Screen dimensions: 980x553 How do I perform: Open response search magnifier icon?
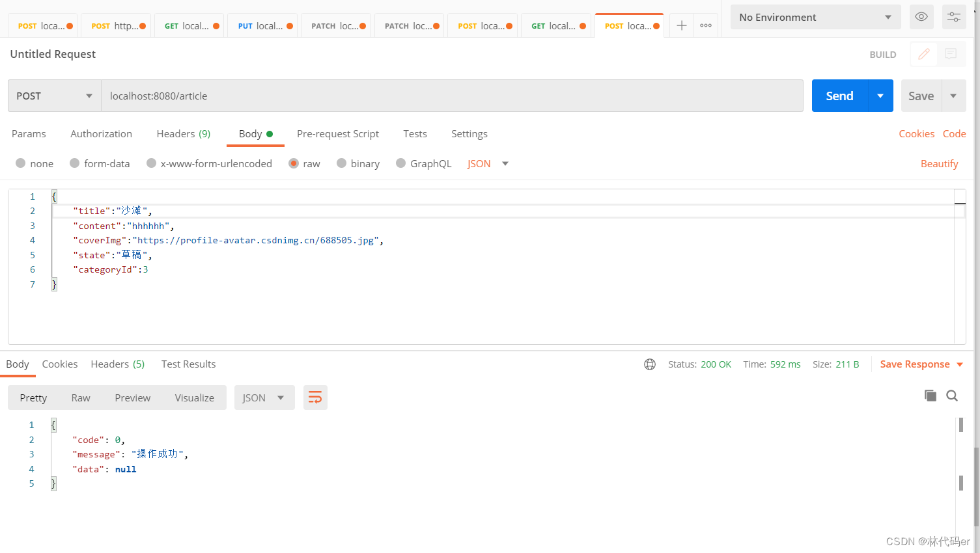(951, 395)
